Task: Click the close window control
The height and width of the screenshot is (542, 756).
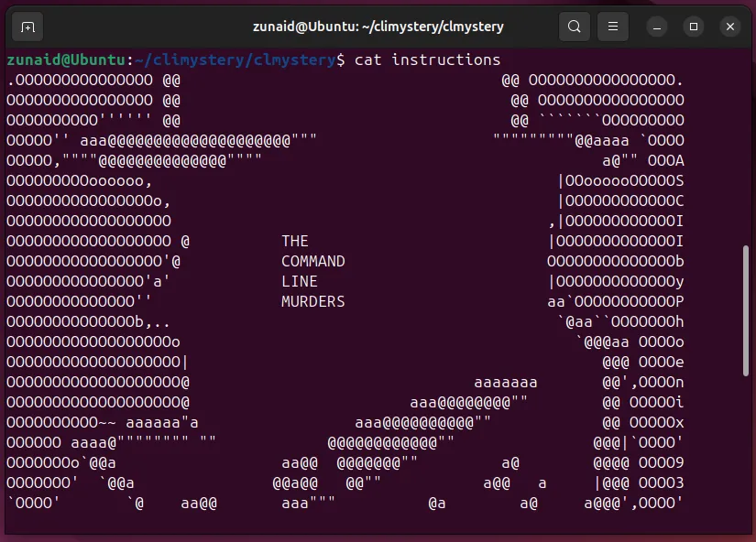Action: point(729,27)
